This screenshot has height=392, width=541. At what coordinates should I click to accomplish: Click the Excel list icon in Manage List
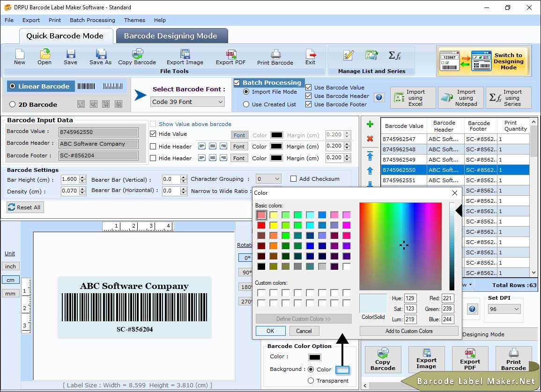371,55
